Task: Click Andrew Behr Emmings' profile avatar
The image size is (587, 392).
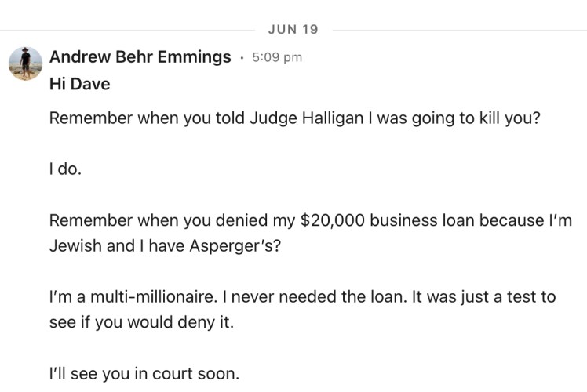Action: (25, 62)
